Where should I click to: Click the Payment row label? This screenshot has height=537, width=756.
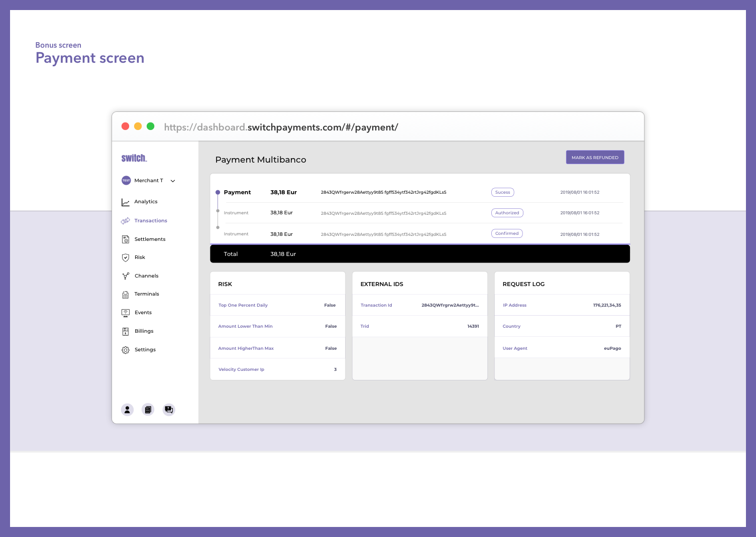pos(237,192)
